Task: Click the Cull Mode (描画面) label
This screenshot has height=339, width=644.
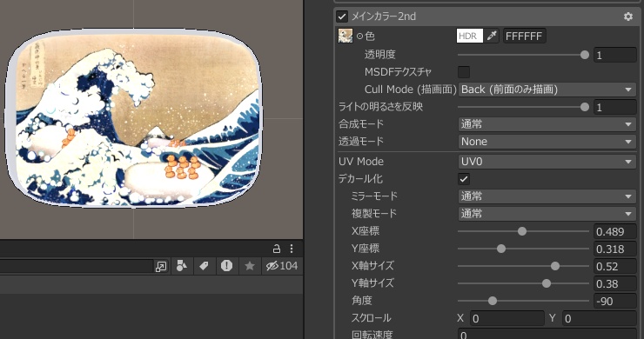Action: [x=410, y=90]
